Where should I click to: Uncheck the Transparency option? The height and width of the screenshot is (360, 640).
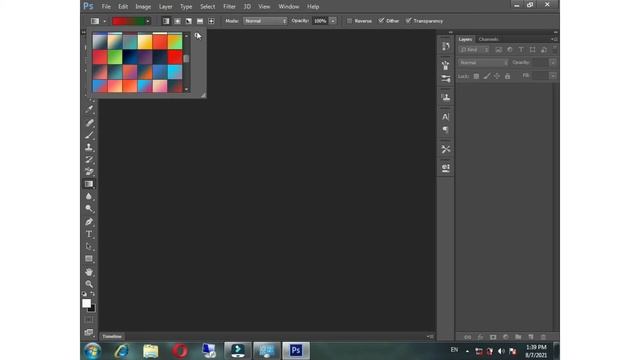pos(409,21)
